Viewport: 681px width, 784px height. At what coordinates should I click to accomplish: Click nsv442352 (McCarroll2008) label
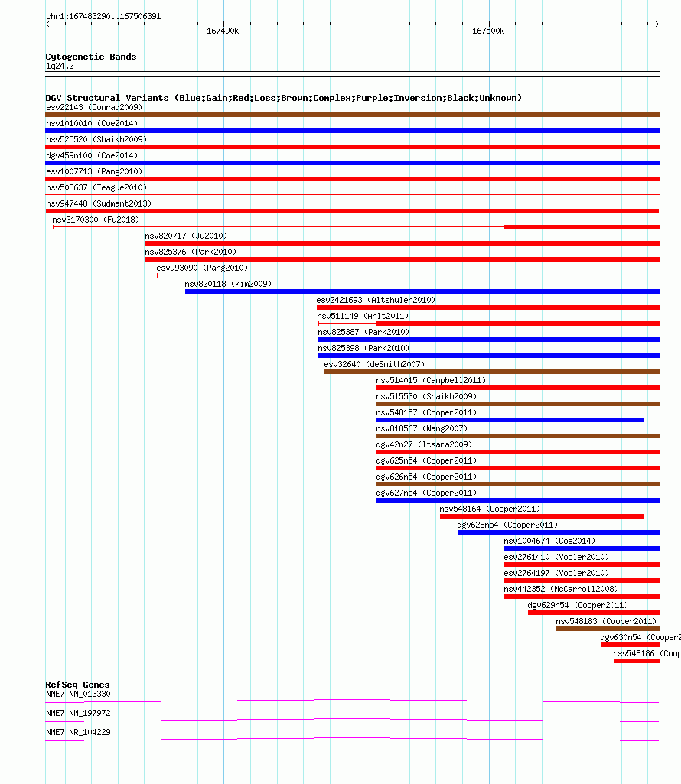tap(561, 589)
